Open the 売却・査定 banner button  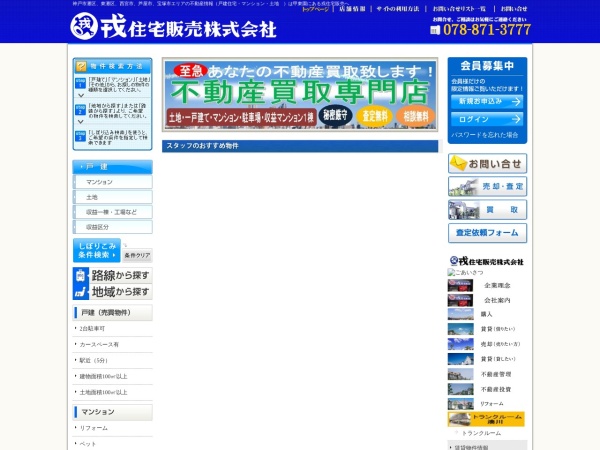point(487,186)
